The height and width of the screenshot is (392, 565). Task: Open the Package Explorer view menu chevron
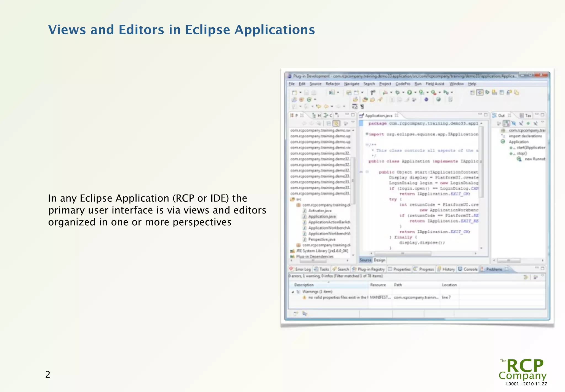point(353,122)
